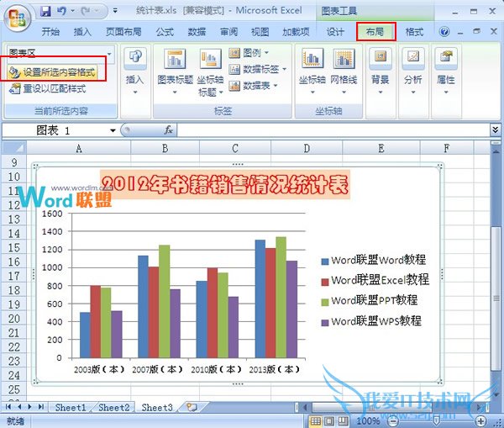Image resolution: width=504 pixels, height=428 pixels.
Task: Expand the formula bar with chevron
Action: click(x=495, y=130)
